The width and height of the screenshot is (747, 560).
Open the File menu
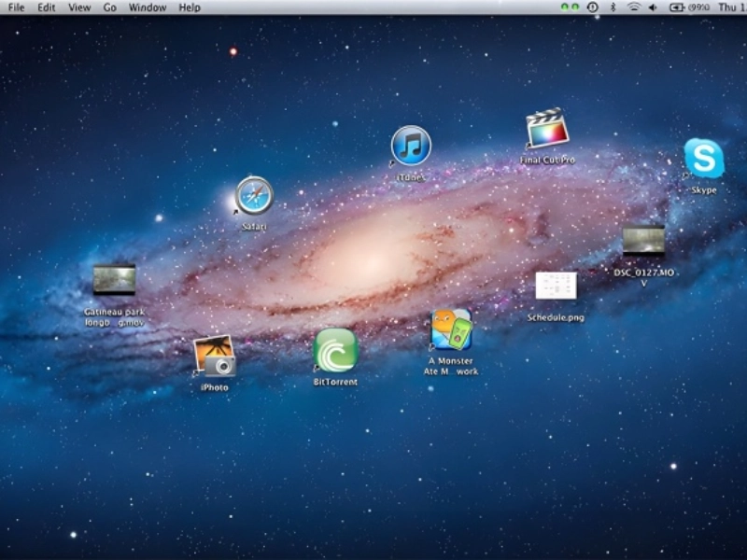(x=17, y=7)
